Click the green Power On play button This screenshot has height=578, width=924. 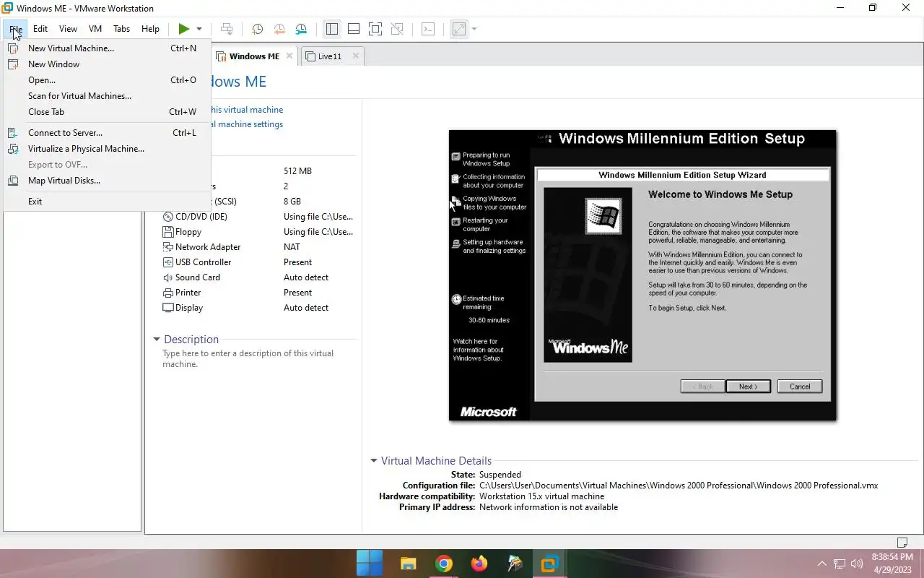click(184, 29)
